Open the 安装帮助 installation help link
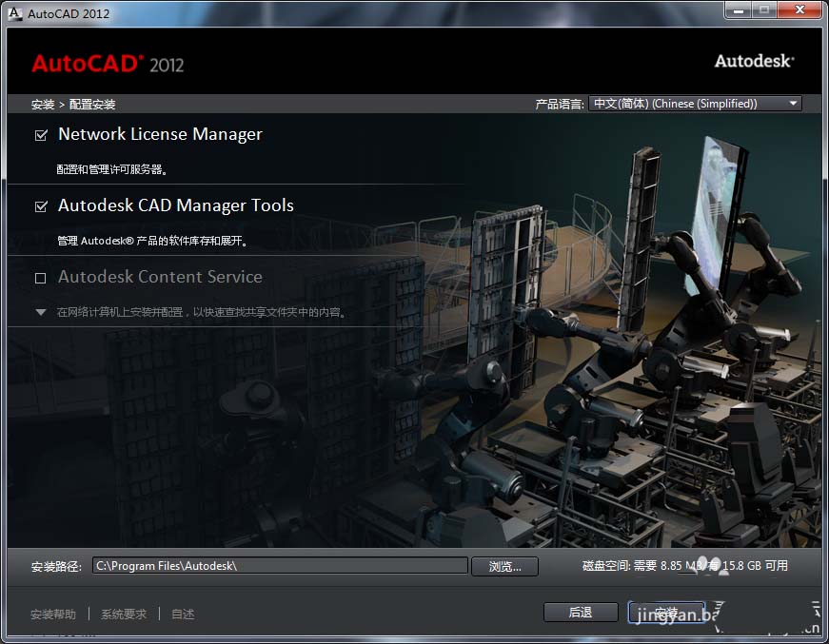This screenshot has width=829, height=644. (x=53, y=615)
